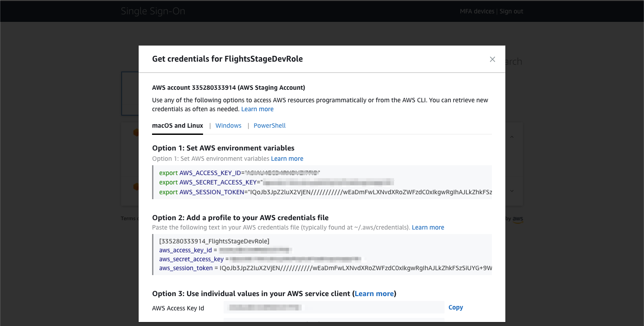Open MFA devices in the header
This screenshot has width=644, height=326.
pos(477,11)
